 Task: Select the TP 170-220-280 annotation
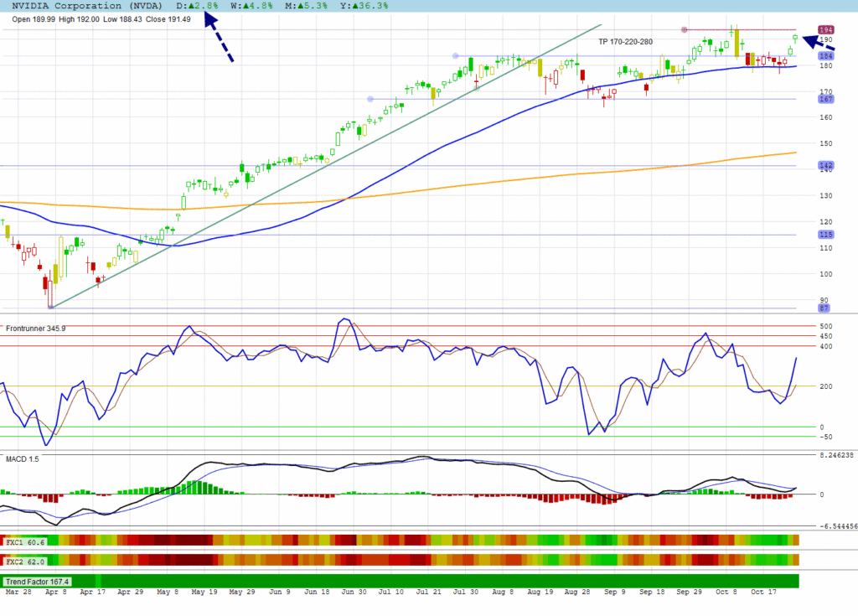point(625,41)
